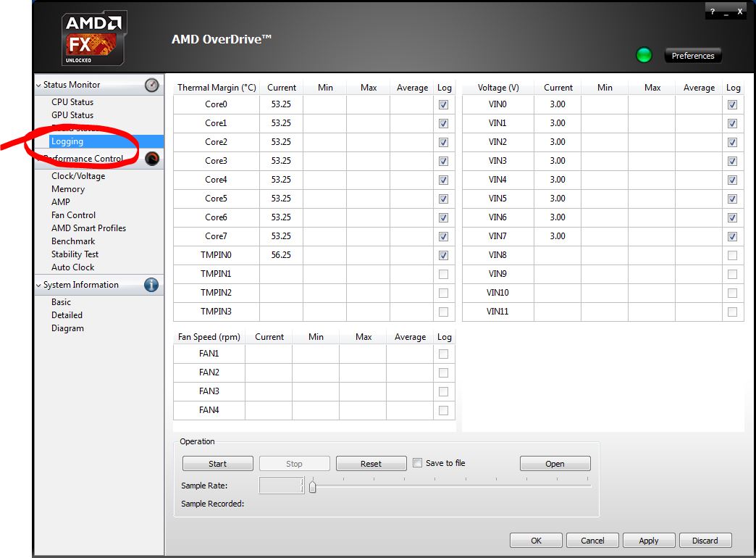The width and height of the screenshot is (756, 558).
Task: Open the system Diagram page
Action: click(x=67, y=328)
